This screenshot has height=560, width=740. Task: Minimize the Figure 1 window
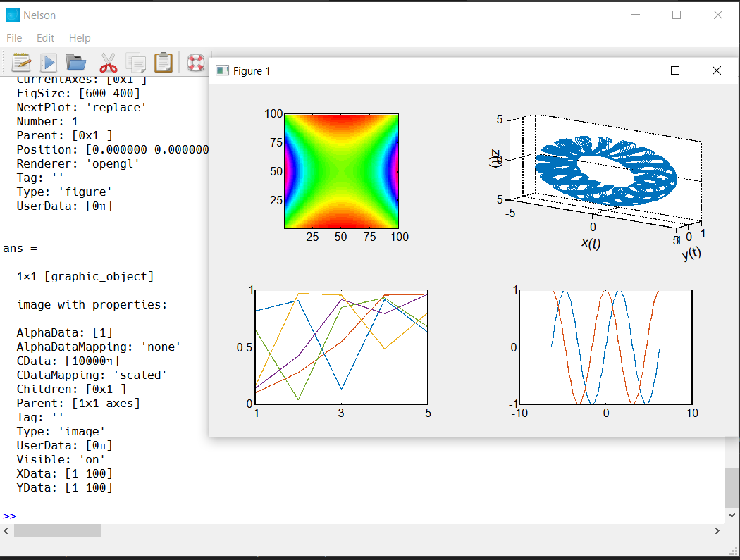(x=634, y=70)
